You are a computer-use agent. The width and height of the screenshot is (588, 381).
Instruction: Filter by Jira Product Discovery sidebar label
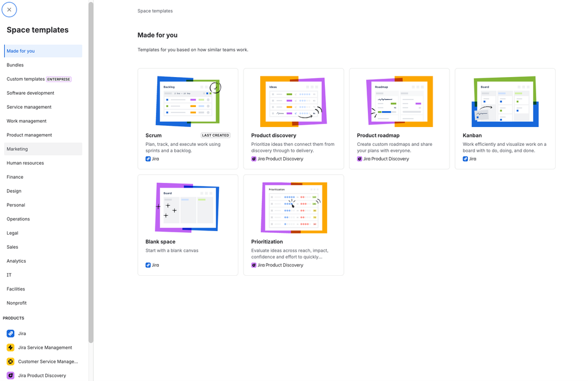42,375
